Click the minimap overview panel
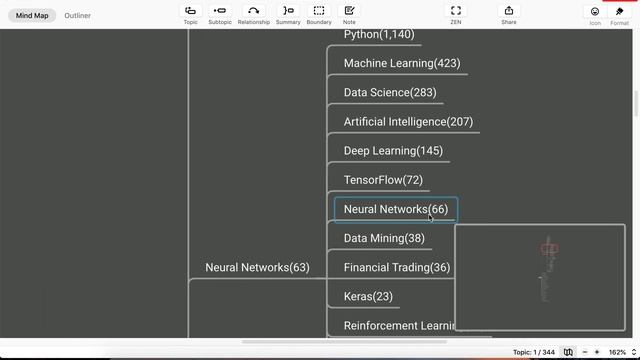The image size is (640, 360). (x=540, y=277)
